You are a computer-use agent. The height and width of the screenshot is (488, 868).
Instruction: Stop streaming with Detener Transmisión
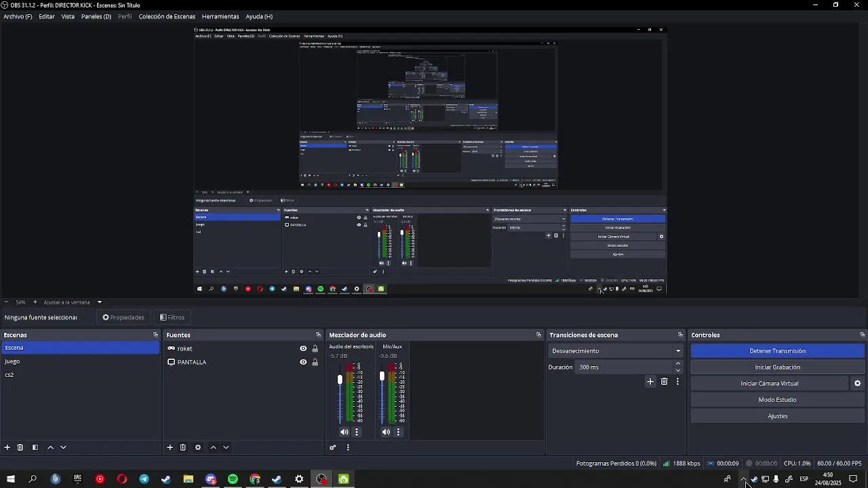[x=778, y=351]
